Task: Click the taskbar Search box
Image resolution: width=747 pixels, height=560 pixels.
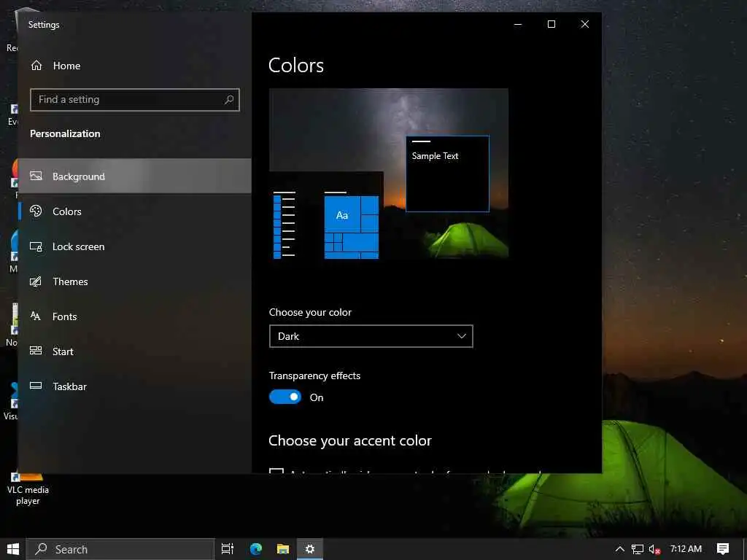Action: 120,549
